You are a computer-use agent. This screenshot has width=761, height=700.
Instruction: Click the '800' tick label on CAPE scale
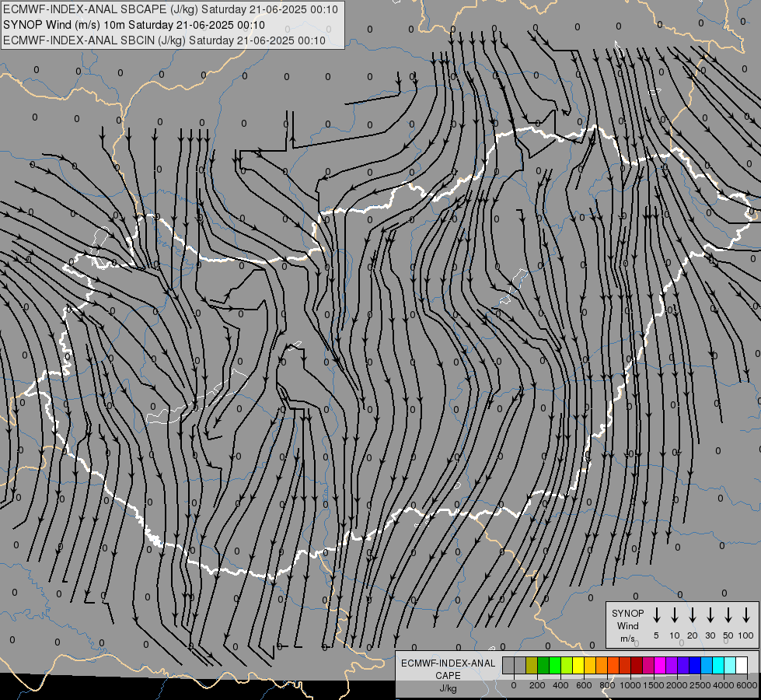tap(607, 685)
